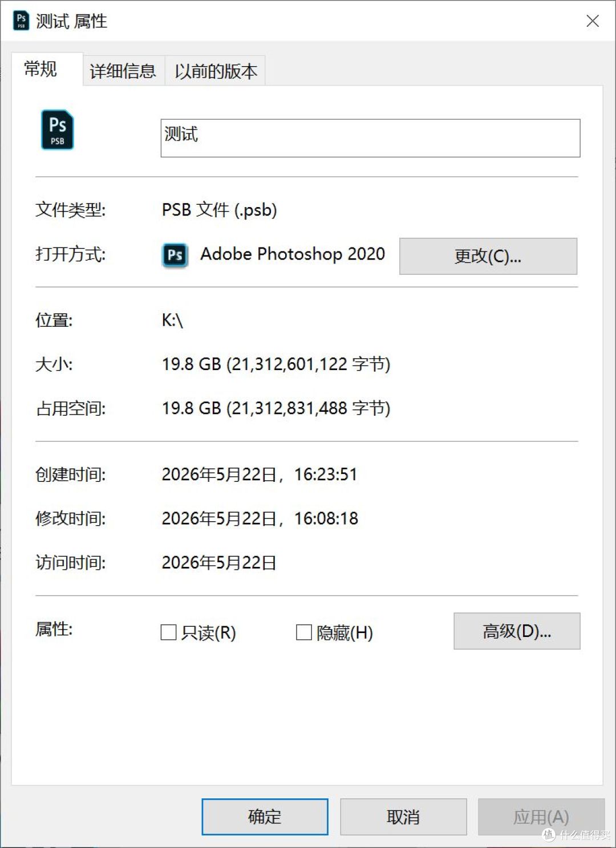Click the modified time 16:08:18 value
Screen dimensions: 616x848
(326, 518)
